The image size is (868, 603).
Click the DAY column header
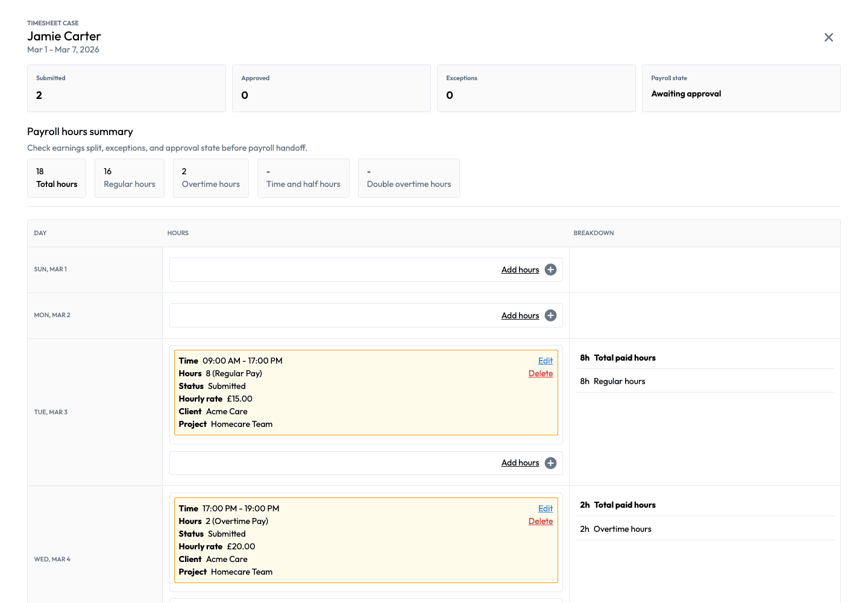point(40,233)
